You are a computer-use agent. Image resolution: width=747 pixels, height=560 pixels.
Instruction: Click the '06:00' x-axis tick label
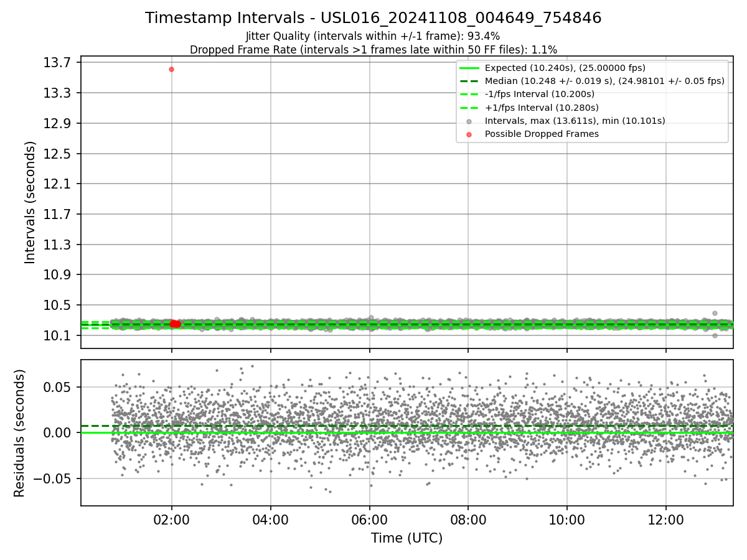point(369,520)
